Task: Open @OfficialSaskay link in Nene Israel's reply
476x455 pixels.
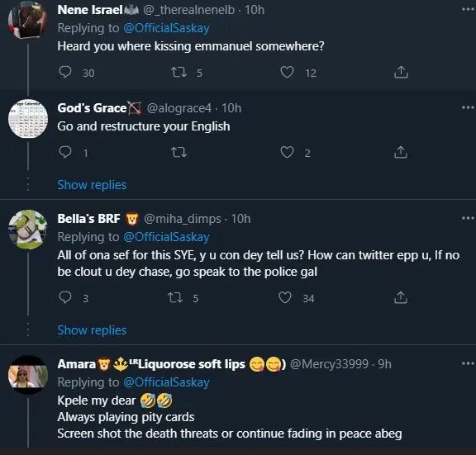Action: point(166,28)
